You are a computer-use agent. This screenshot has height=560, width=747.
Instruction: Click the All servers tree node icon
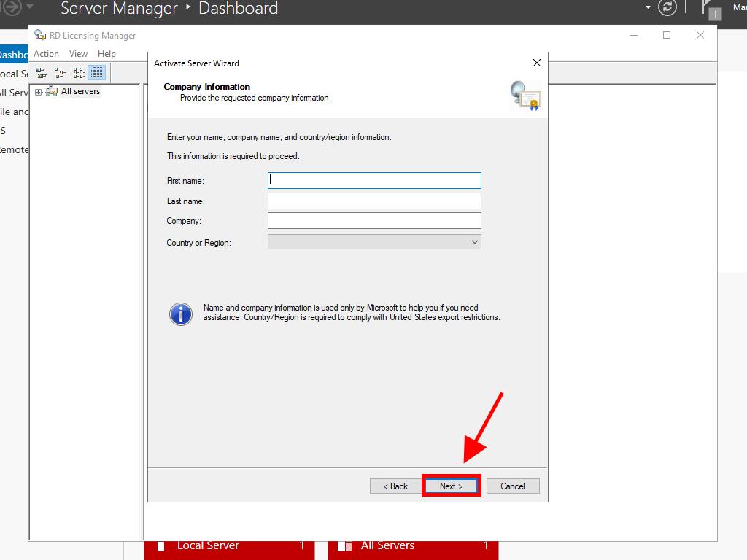click(52, 91)
